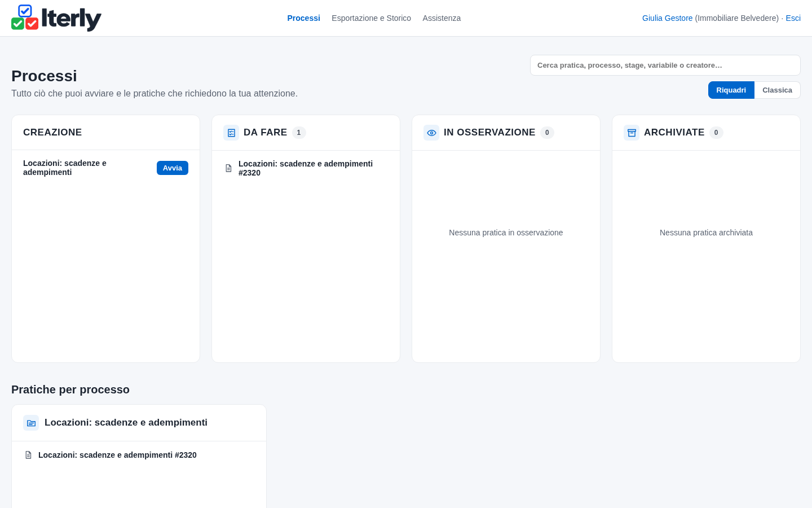Click Locazioni process name in Creazione column
Image resolution: width=812 pixels, height=508 pixels.
click(65, 168)
